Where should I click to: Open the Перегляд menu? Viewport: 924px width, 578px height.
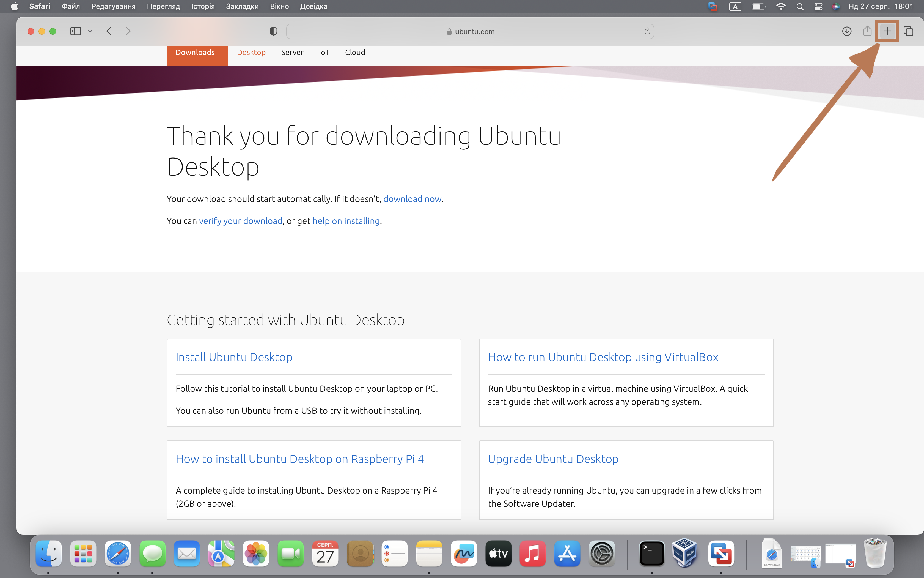click(x=163, y=7)
